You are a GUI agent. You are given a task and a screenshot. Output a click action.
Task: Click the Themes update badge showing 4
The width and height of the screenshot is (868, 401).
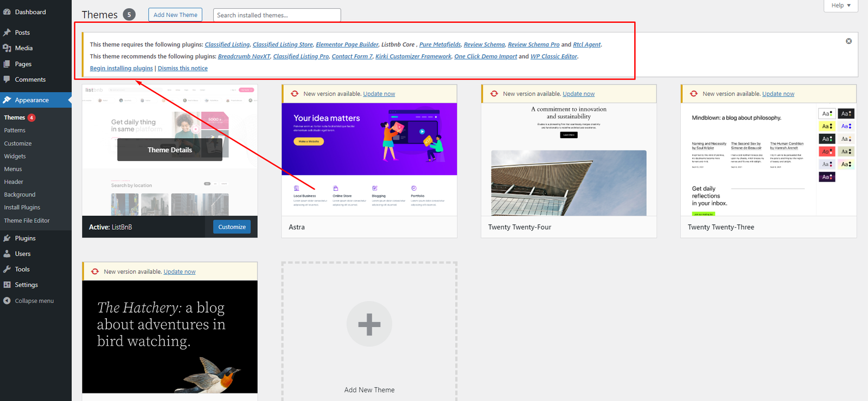(31, 118)
